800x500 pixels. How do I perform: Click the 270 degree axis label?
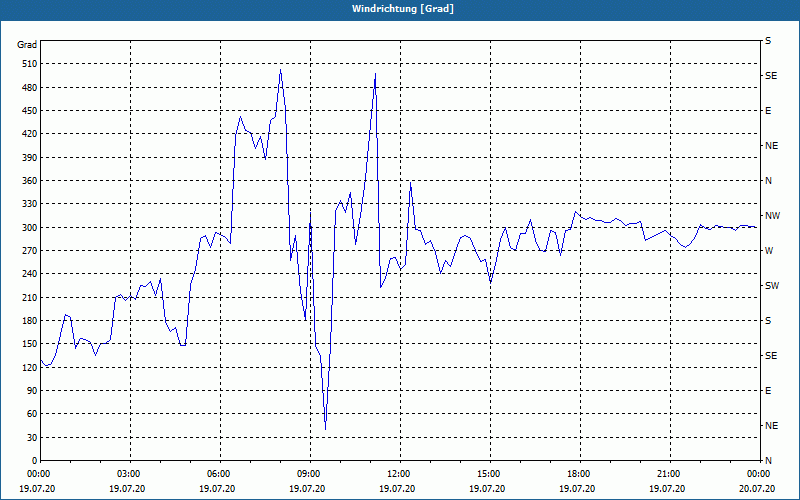(30, 251)
